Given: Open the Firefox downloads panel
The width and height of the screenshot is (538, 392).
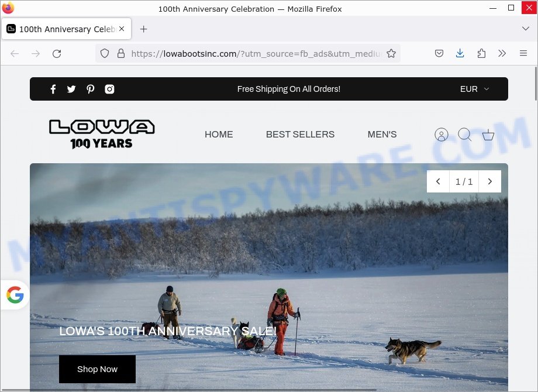Looking at the screenshot, I should 460,53.
